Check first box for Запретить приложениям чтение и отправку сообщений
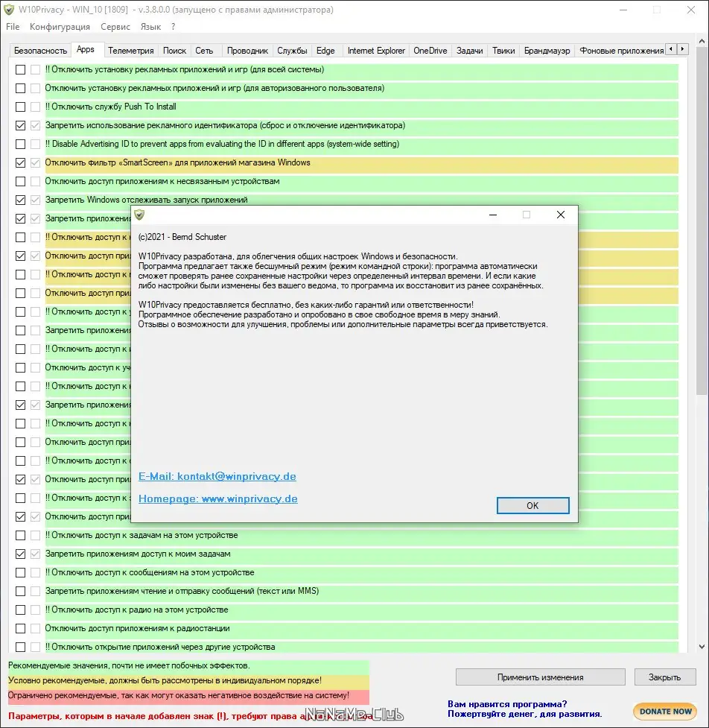 pos(20,591)
